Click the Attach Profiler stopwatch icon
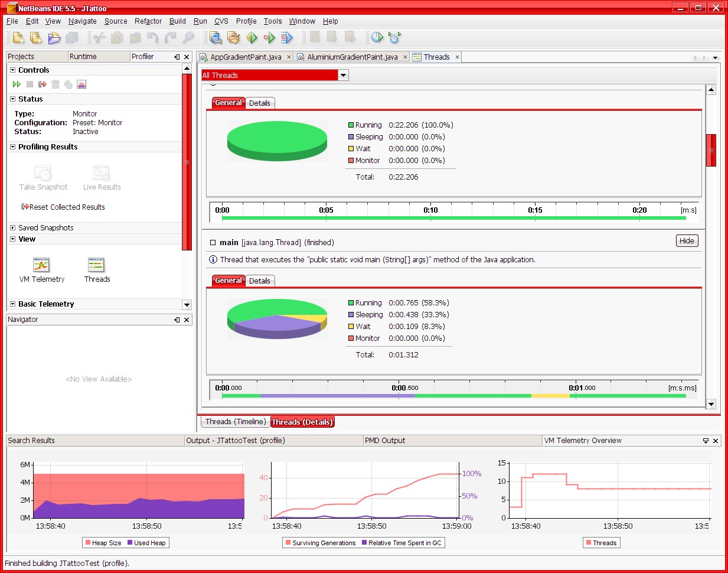The height and width of the screenshot is (573, 728). tap(395, 38)
